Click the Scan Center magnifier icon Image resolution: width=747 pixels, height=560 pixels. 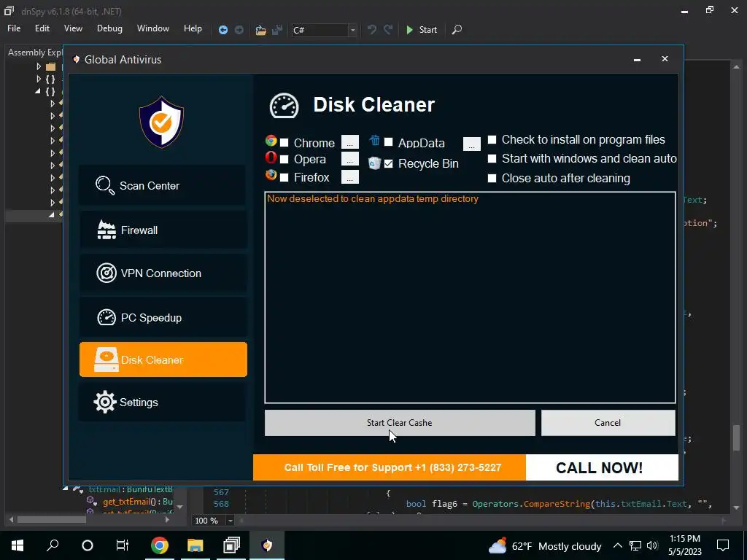click(104, 185)
